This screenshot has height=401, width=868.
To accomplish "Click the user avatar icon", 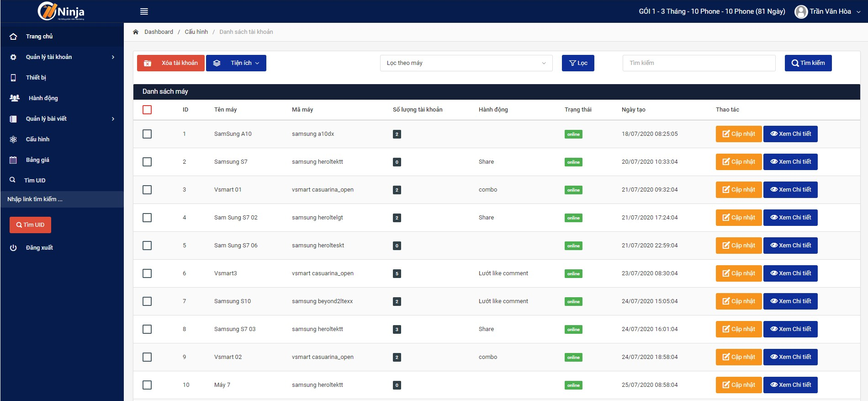I will pos(801,12).
